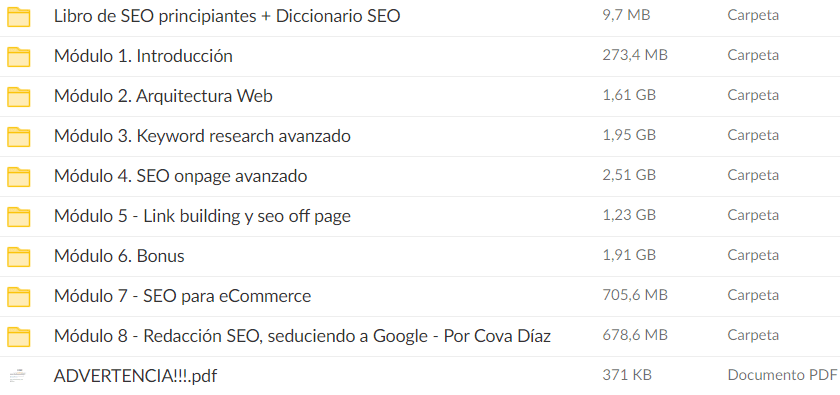
Task: Select the Módulo 6. Bonus folder icon
Action: click(x=18, y=257)
